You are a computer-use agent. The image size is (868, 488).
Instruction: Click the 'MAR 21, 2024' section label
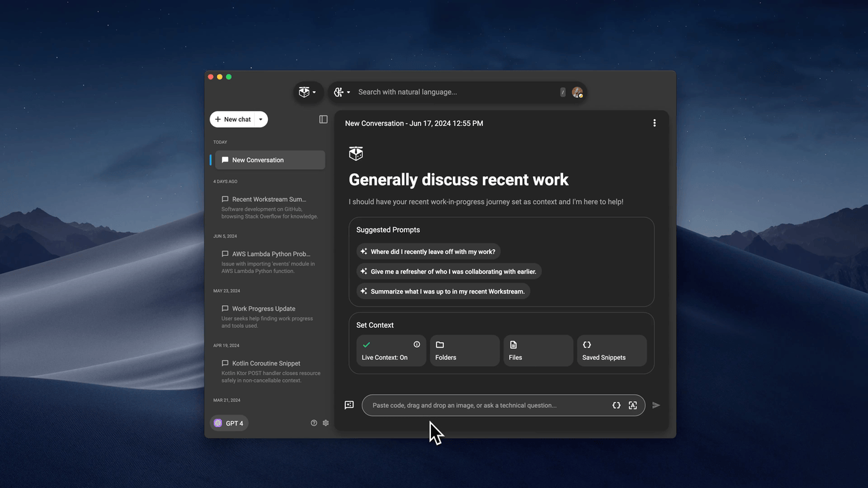point(226,400)
